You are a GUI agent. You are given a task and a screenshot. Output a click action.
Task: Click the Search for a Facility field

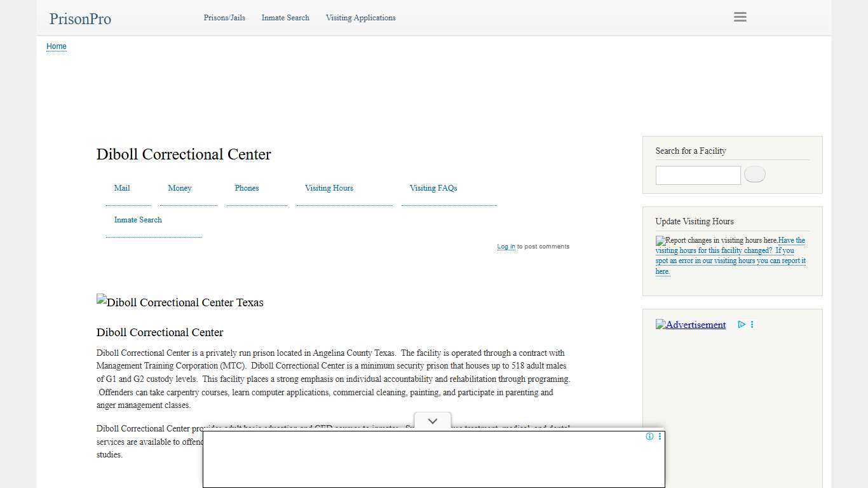698,175
